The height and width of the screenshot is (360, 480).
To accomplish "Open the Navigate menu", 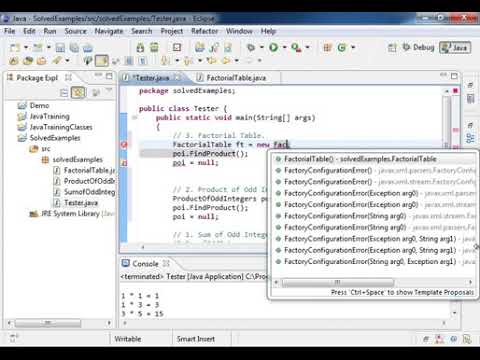I will click(x=109, y=31).
